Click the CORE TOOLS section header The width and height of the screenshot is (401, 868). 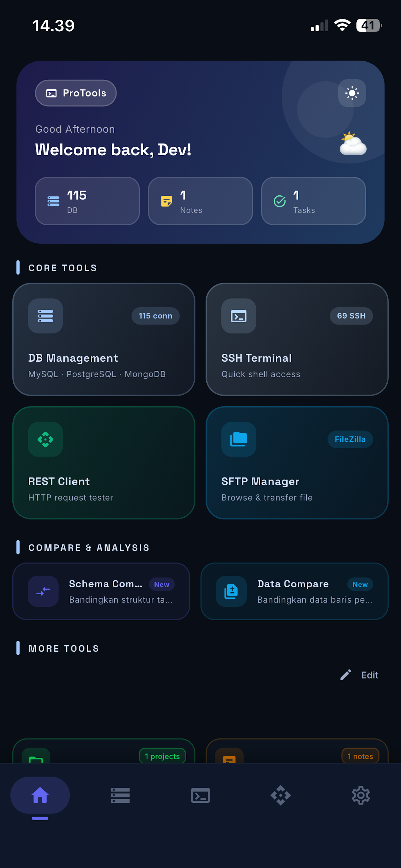63,268
